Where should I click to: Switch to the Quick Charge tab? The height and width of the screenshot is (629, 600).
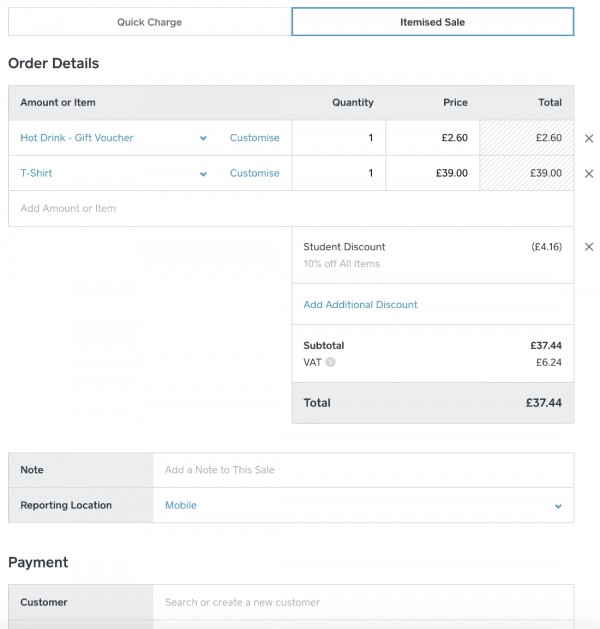149,22
